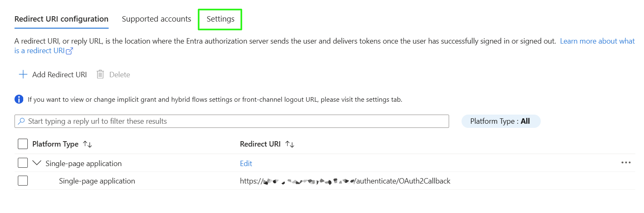
Task: Collapse the Single-page application group chevron
Action: tap(37, 163)
